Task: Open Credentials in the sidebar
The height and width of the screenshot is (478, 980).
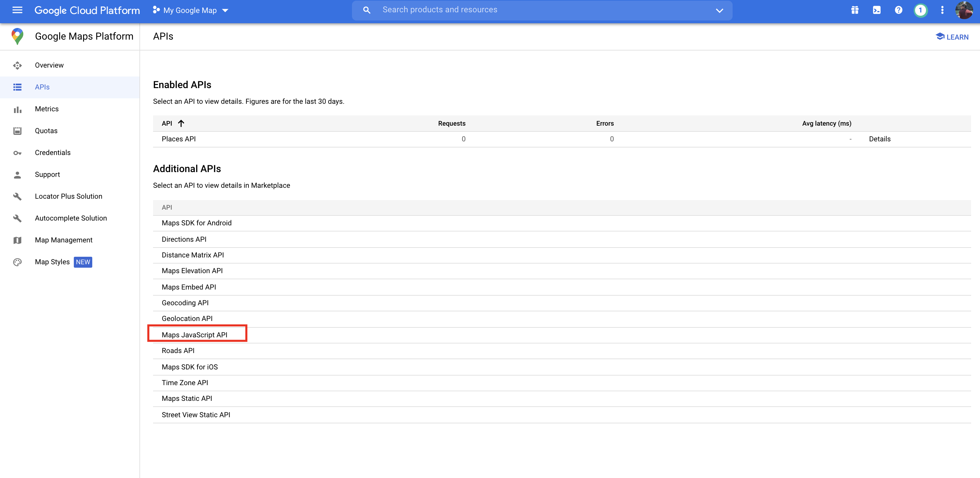Action: (x=53, y=153)
